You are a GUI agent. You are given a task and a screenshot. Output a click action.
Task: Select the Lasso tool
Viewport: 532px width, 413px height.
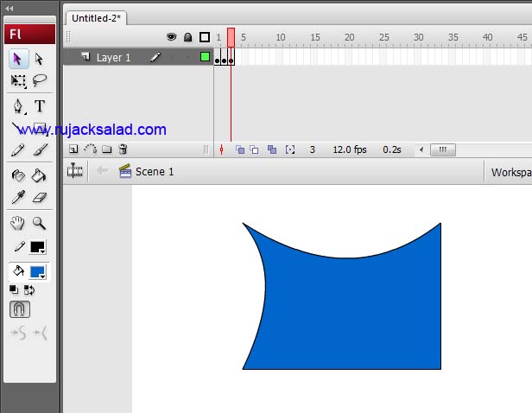[x=40, y=80]
